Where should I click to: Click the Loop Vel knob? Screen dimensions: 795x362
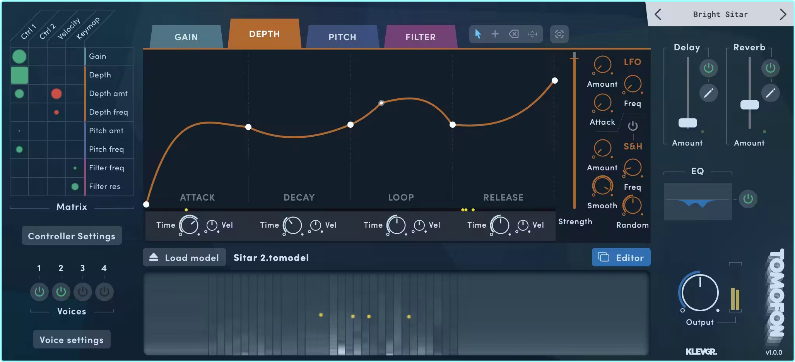(419, 225)
